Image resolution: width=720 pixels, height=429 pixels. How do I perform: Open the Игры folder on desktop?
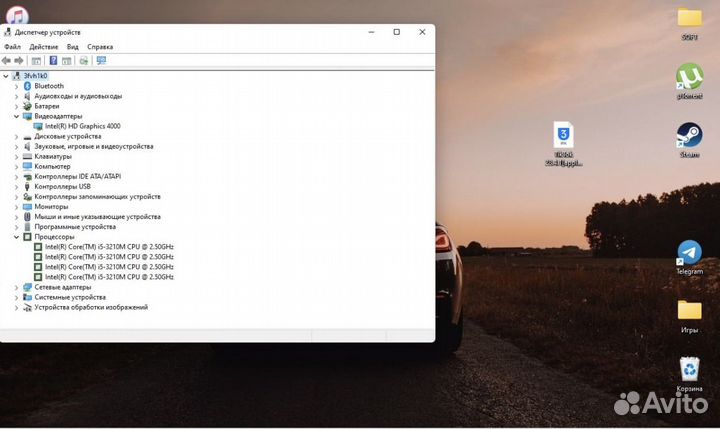(x=689, y=316)
